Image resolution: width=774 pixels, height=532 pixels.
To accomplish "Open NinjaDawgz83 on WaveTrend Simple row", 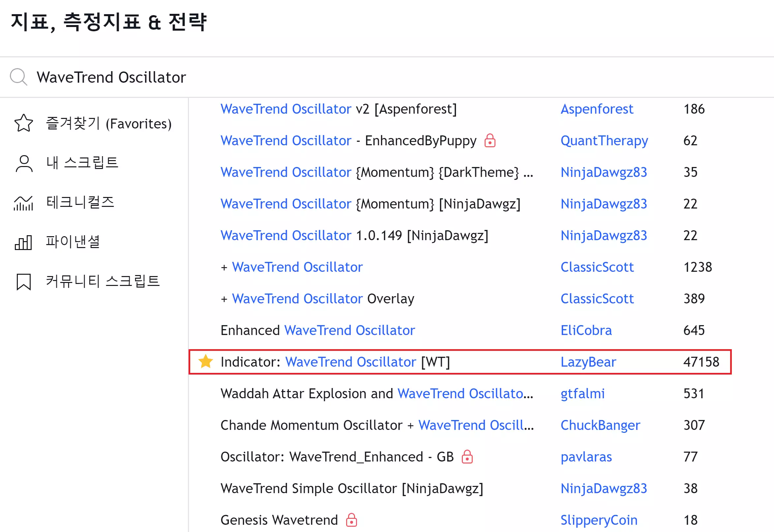I will click(x=604, y=489).
